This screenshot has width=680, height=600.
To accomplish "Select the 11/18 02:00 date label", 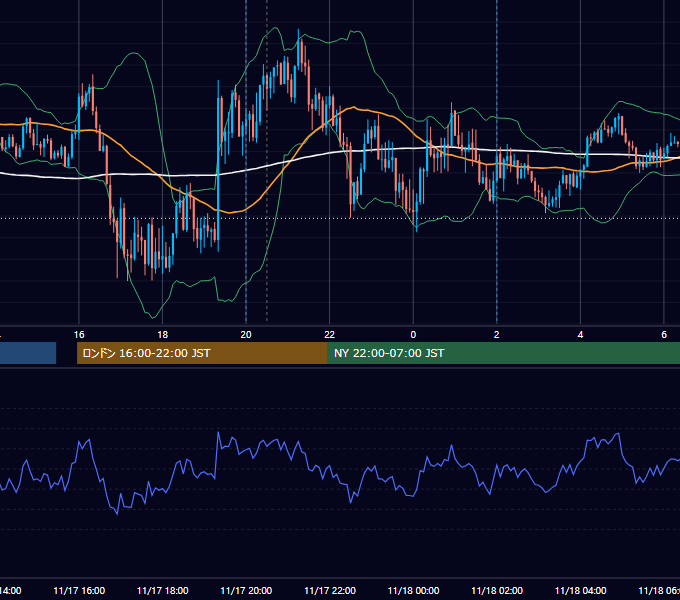I will (497, 590).
